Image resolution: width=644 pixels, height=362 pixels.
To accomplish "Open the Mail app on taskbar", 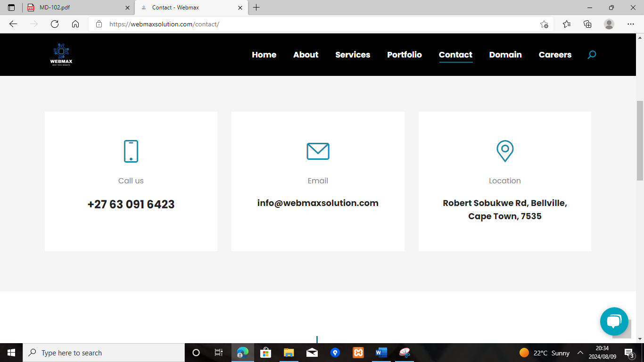I will tap(312, 353).
